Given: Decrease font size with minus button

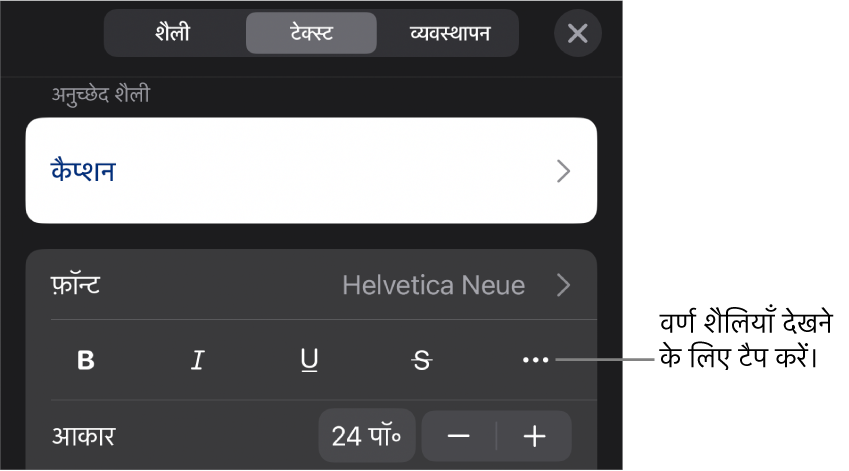Looking at the screenshot, I should click(459, 436).
